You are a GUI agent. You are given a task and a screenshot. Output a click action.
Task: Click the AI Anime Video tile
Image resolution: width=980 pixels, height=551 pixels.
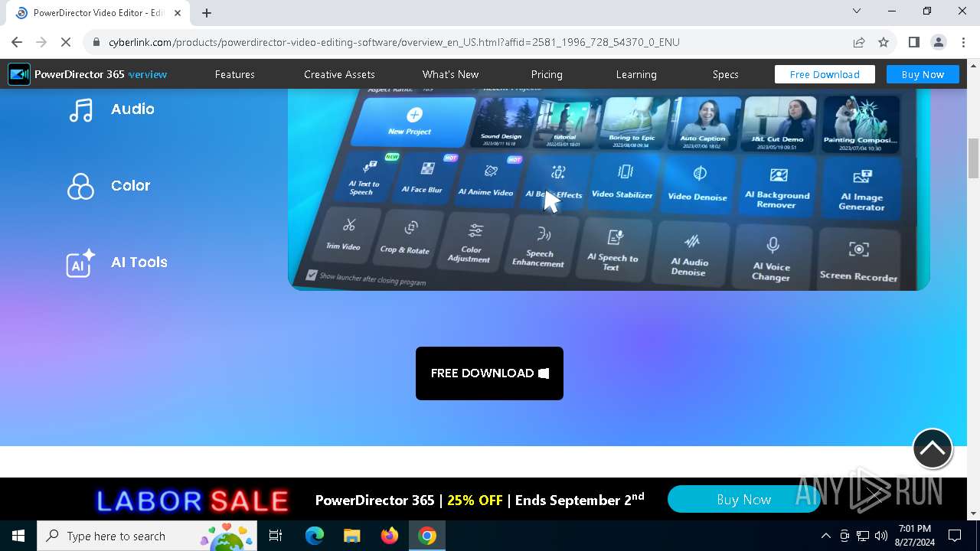coord(486,181)
